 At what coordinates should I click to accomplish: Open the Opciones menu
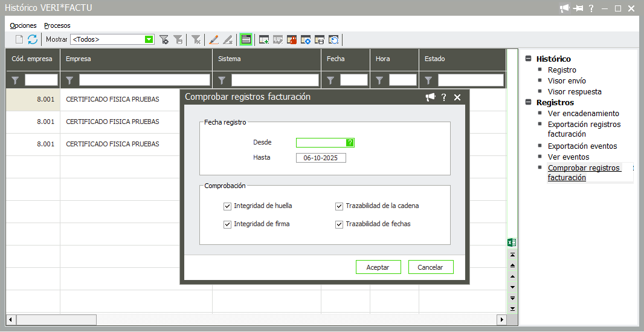click(23, 25)
